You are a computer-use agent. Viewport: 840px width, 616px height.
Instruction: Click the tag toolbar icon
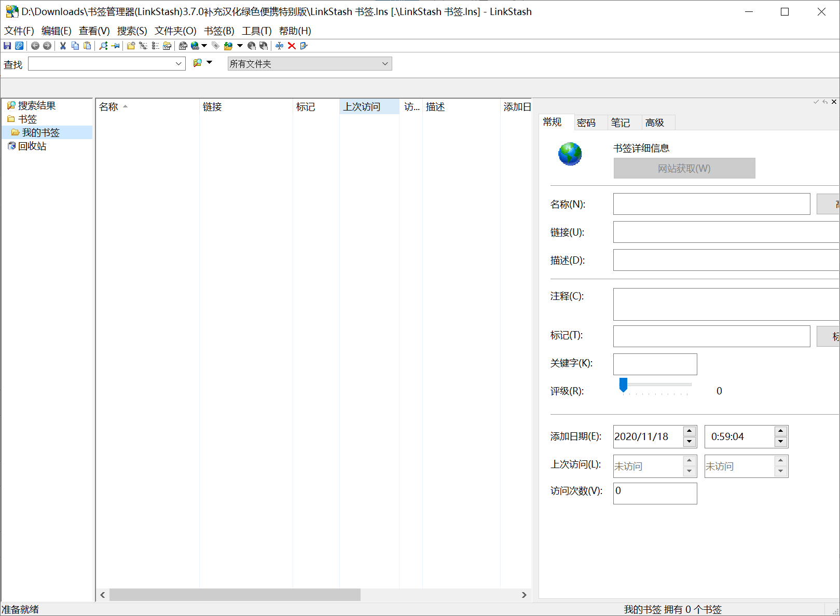pos(215,46)
